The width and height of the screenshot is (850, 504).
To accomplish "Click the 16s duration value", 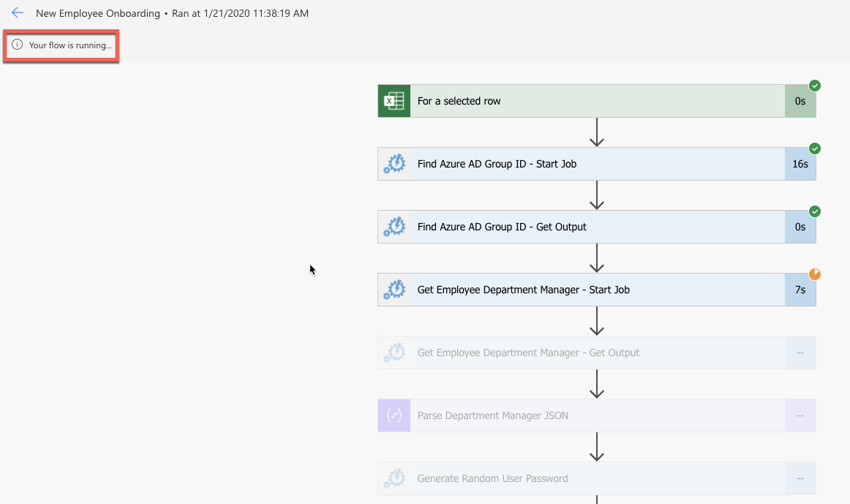I will tap(800, 164).
